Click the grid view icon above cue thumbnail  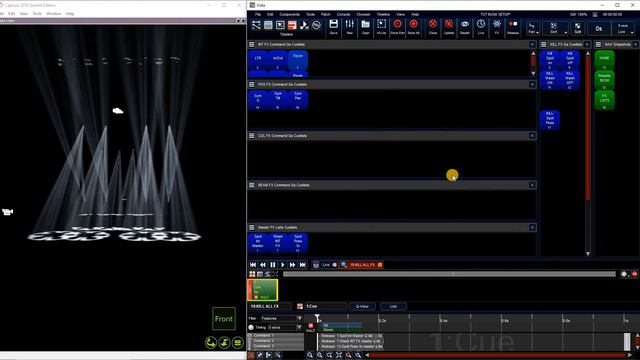point(252,274)
